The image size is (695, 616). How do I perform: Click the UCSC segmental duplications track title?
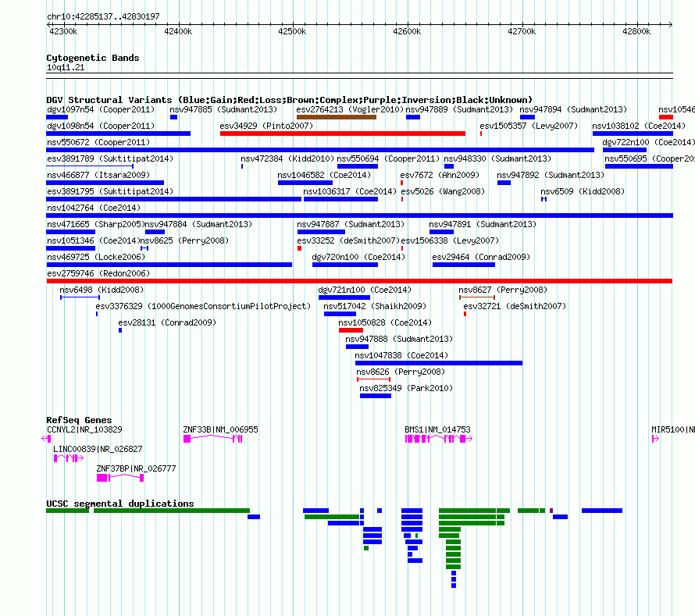coord(120,504)
